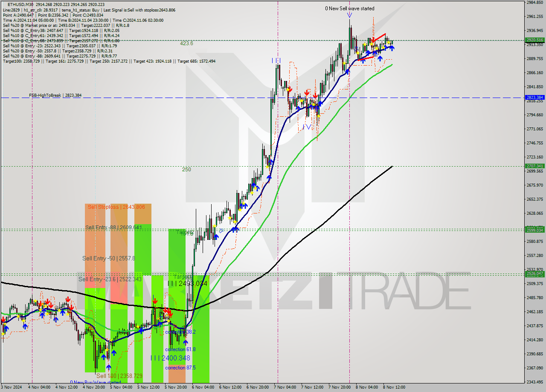The height and width of the screenshot is (392, 546).
Task: Click the ETHUSD,M30 symbol title
Action: point(20,4)
